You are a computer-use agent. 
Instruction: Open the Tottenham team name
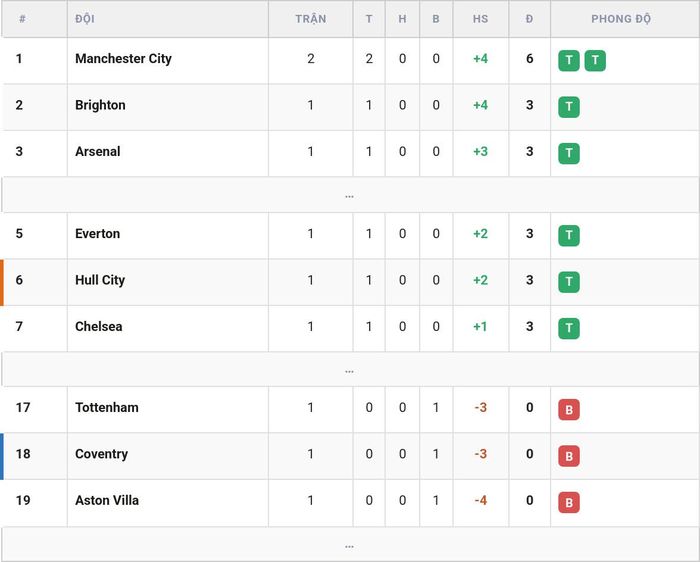coord(107,408)
